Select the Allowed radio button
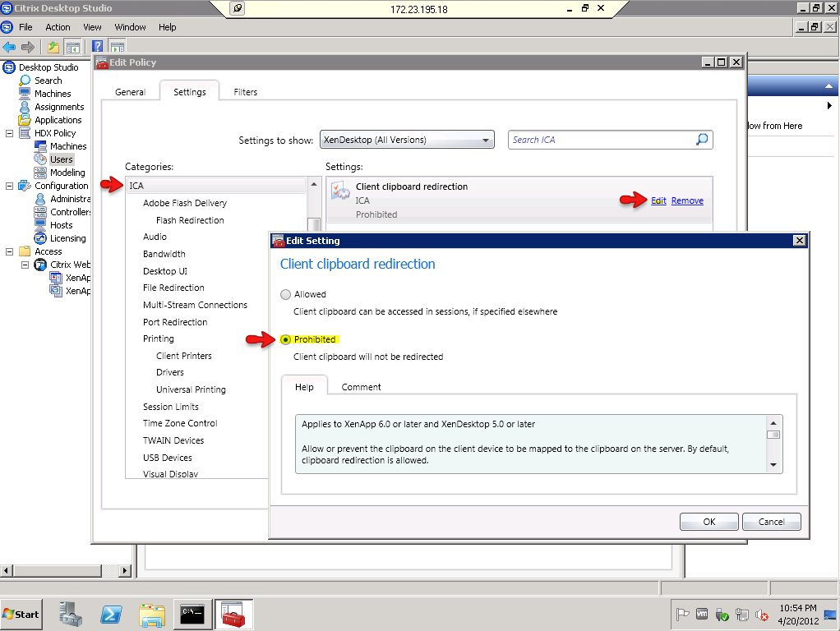Image resolution: width=840 pixels, height=631 pixels. (285, 295)
